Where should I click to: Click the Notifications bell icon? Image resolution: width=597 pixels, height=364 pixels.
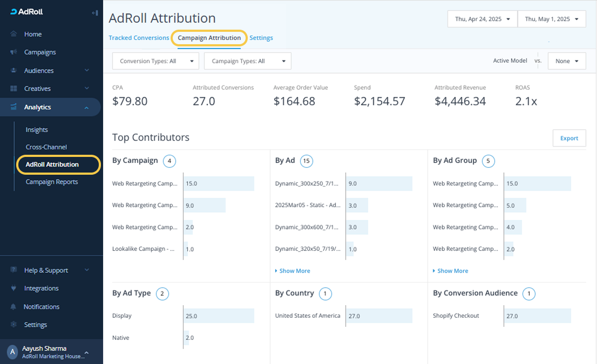pyautogui.click(x=13, y=307)
